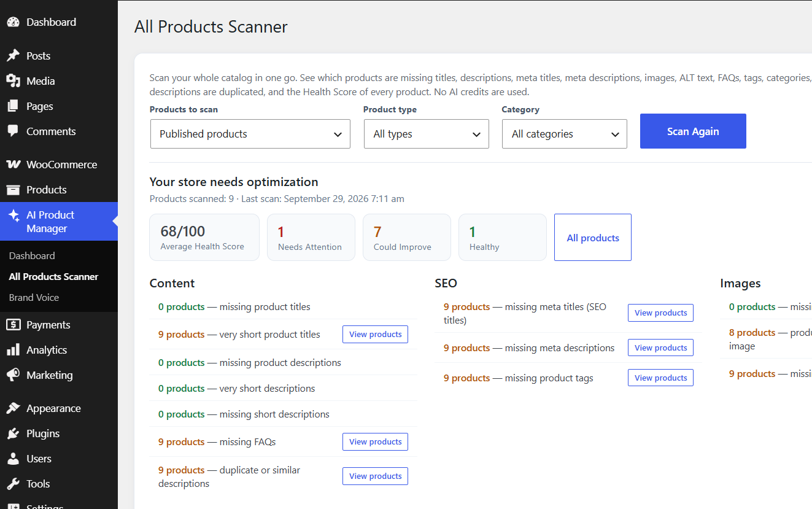Click the Products archive box icon
812x509 pixels.
tap(13, 190)
